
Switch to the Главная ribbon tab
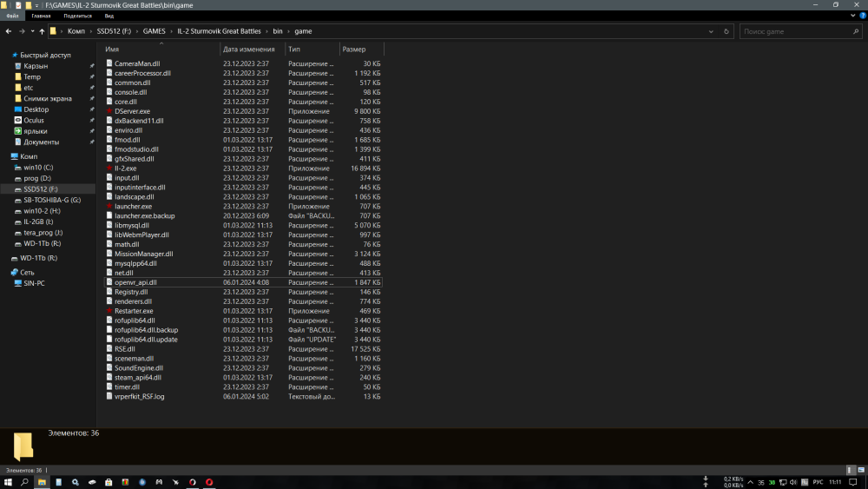[x=41, y=16]
